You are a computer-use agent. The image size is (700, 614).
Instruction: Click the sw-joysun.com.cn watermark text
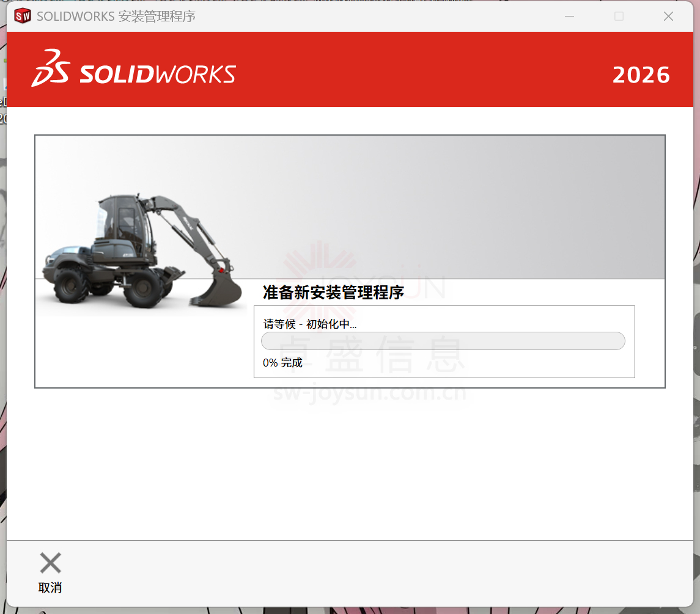pyautogui.click(x=370, y=393)
